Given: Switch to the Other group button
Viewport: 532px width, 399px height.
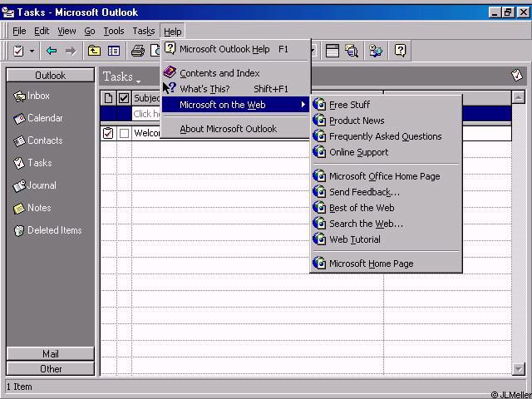Looking at the screenshot, I should [50, 369].
